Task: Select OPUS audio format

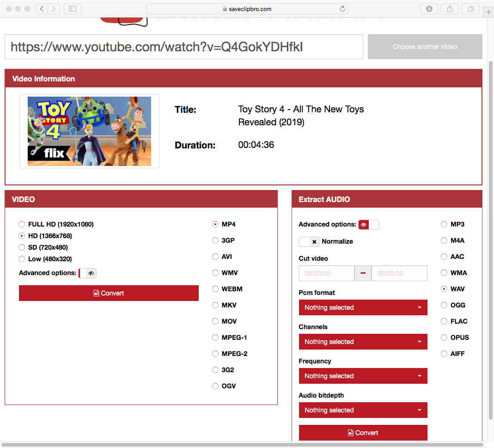Action: point(444,338)
